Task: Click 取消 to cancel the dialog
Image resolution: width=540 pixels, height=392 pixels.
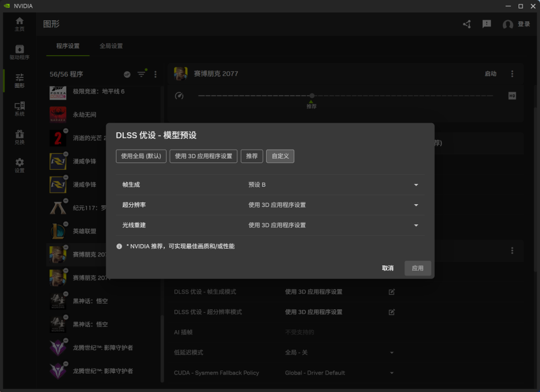Action: pyautogui.click(x=388, y=268)
